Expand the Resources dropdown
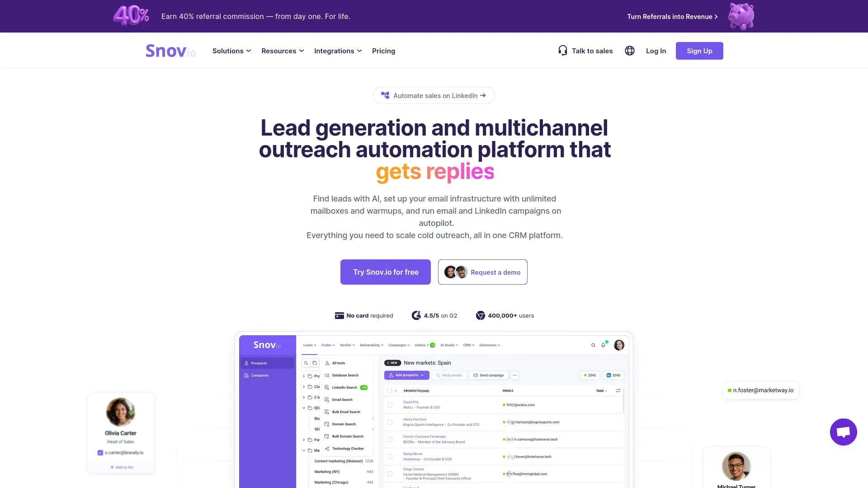 click(283, 51)
